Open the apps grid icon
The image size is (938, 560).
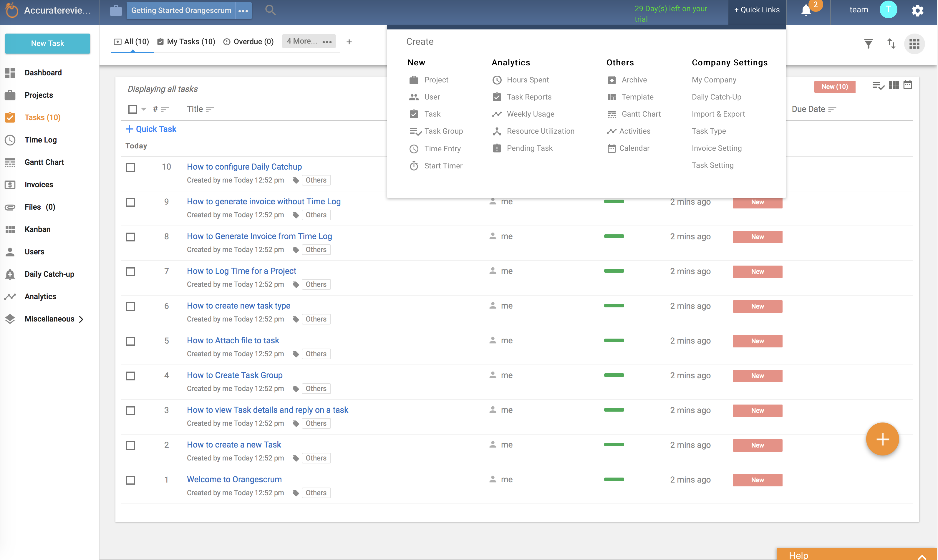click(914, 44)
